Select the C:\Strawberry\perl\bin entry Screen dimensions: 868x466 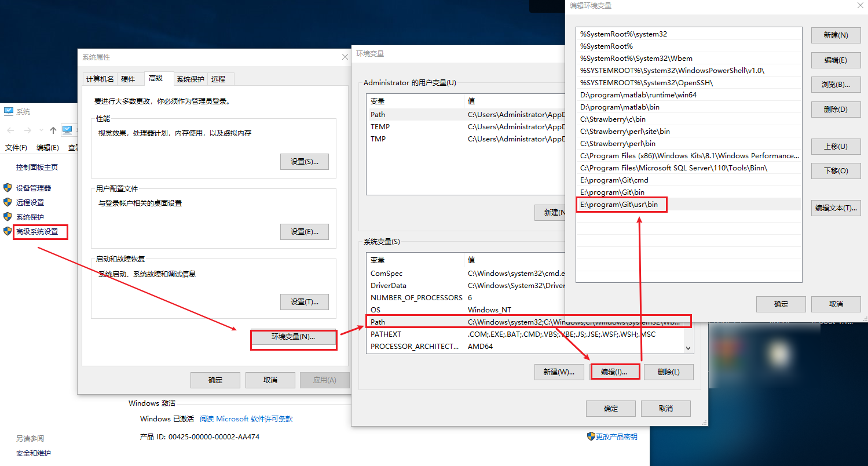689,143
